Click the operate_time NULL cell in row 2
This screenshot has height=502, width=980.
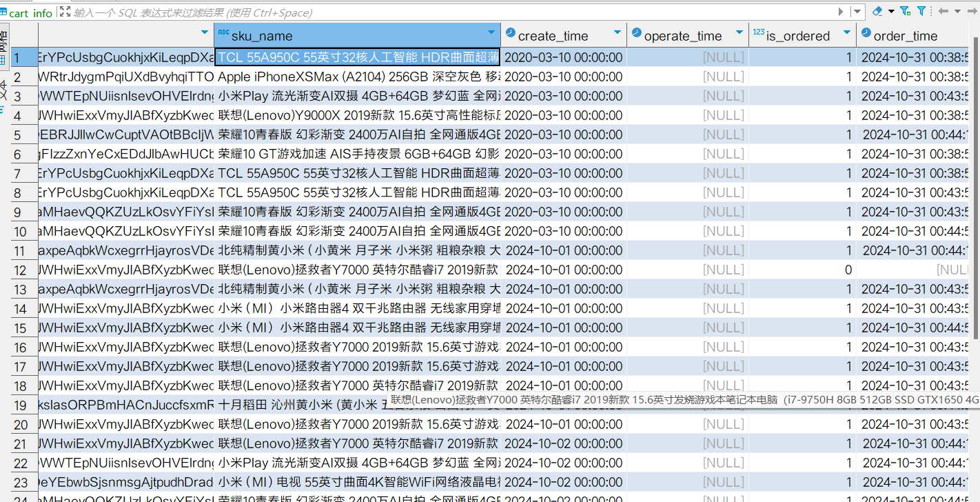(x=688, y=77)
